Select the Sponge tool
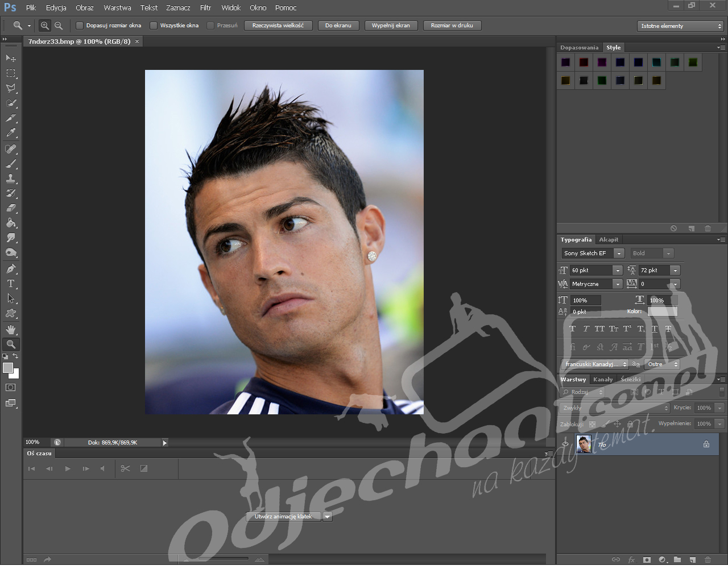The image size is (728, 582). click(11, 252)
